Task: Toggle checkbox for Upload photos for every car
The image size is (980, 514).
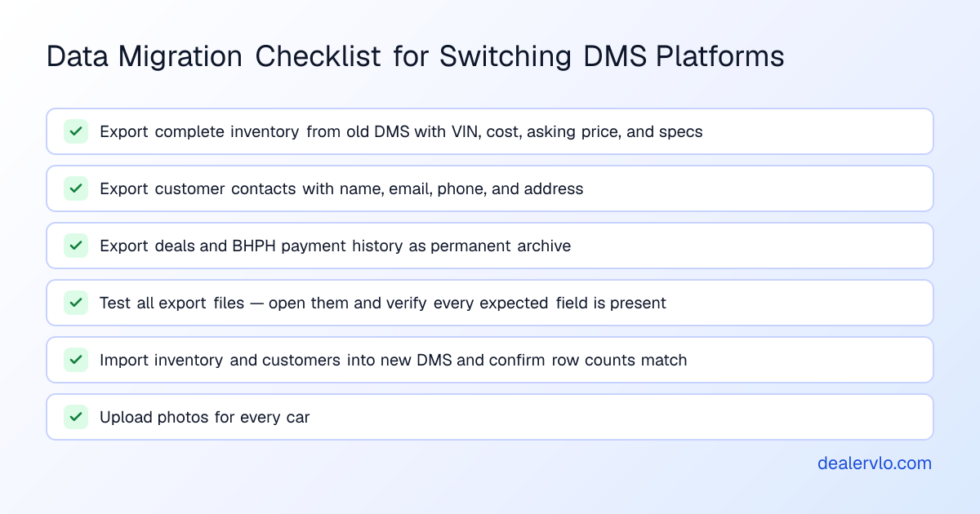Action: pos(76,417)
